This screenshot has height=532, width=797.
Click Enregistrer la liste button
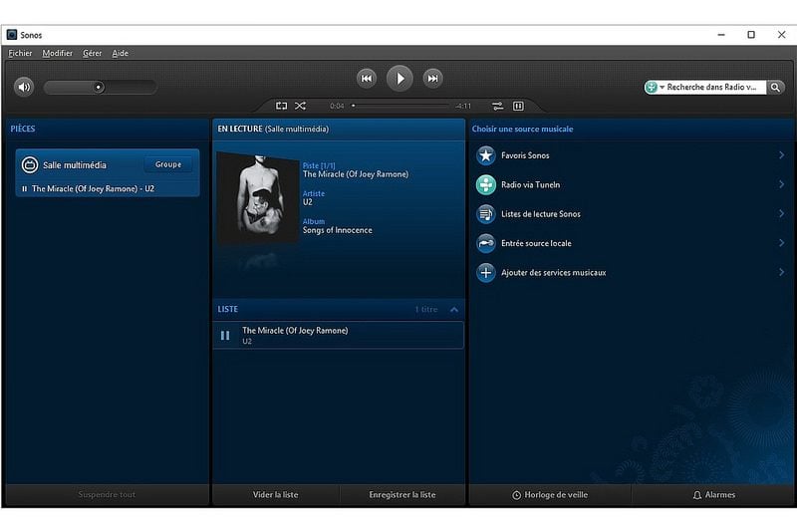402,494
